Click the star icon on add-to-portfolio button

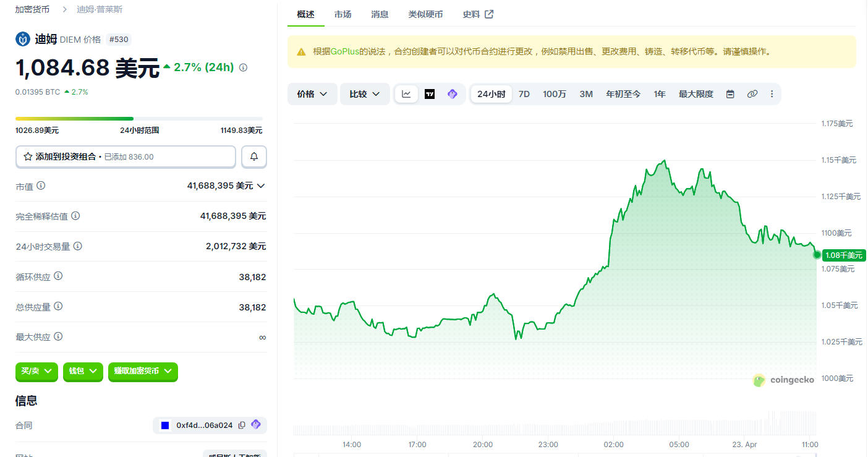(x=28, y=157)
